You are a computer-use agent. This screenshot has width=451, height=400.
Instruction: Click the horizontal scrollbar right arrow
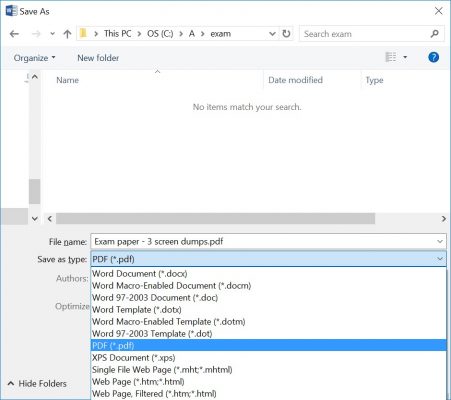tap(443, 219)
